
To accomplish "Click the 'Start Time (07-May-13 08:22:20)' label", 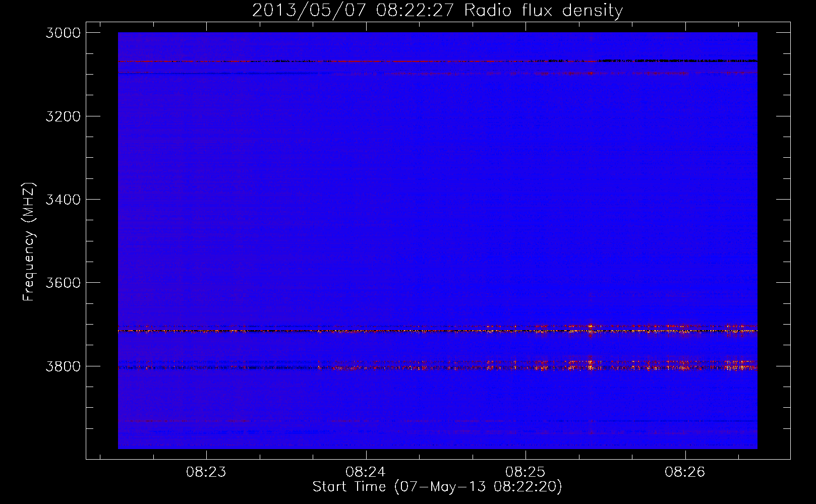I will 437,487.
